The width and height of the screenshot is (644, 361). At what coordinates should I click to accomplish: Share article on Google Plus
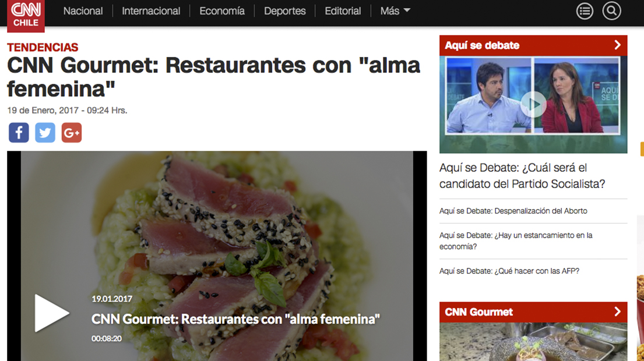pos(72,133)
